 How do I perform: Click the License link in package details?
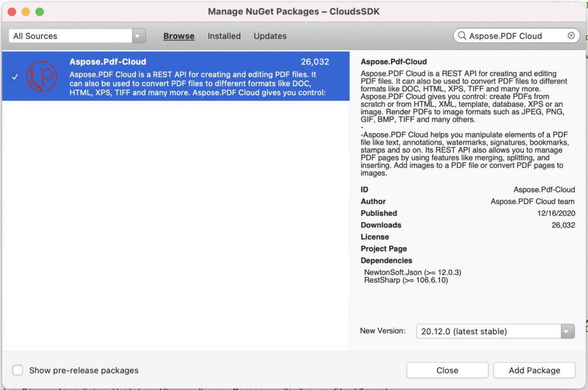pos(374,237)
